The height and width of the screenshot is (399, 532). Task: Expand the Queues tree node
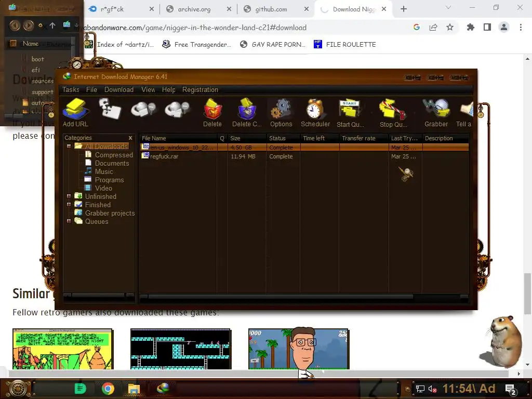pos(69,221)
